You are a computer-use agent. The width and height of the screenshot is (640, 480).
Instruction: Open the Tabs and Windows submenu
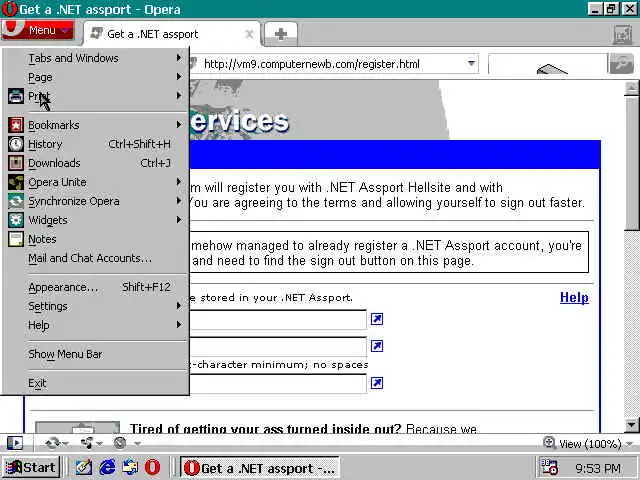coord(96,58)
